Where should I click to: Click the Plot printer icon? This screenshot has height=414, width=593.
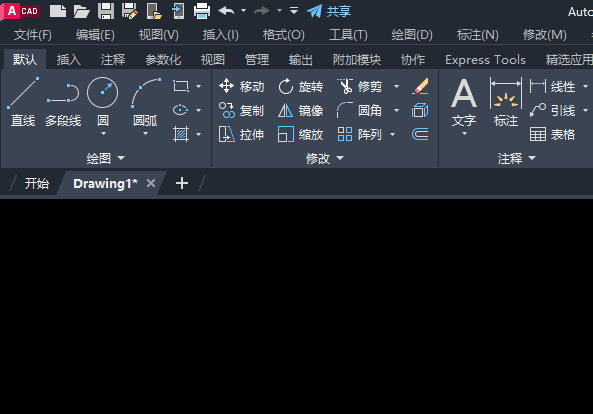(202, 11)
